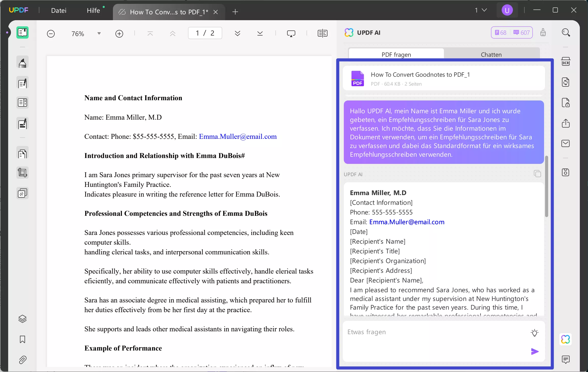
Task: Open the layers panel icon
Action: tap(22, 319)
